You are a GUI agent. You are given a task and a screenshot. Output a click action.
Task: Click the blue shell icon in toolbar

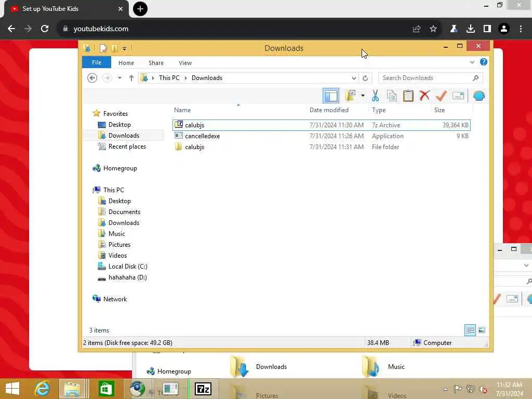click(478, 96)
